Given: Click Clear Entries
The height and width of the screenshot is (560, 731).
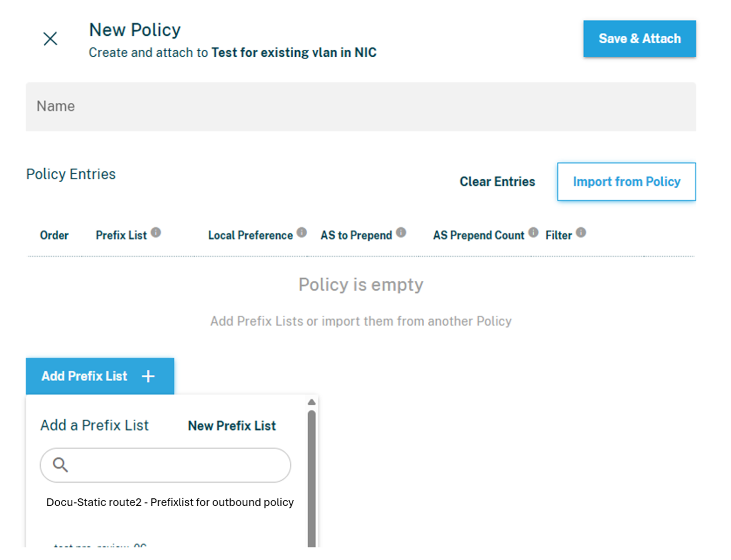Looking at the screenshot, I should 497,182.
